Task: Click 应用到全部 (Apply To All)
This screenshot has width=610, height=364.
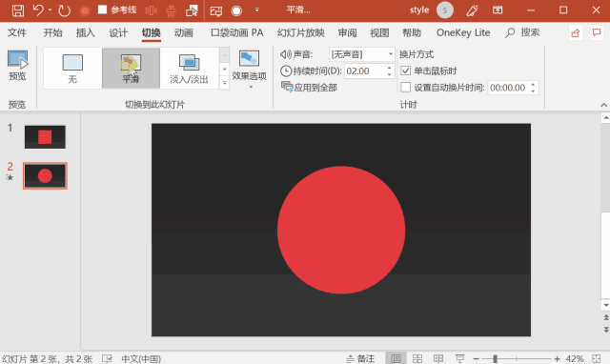Action: pos(309,88)
